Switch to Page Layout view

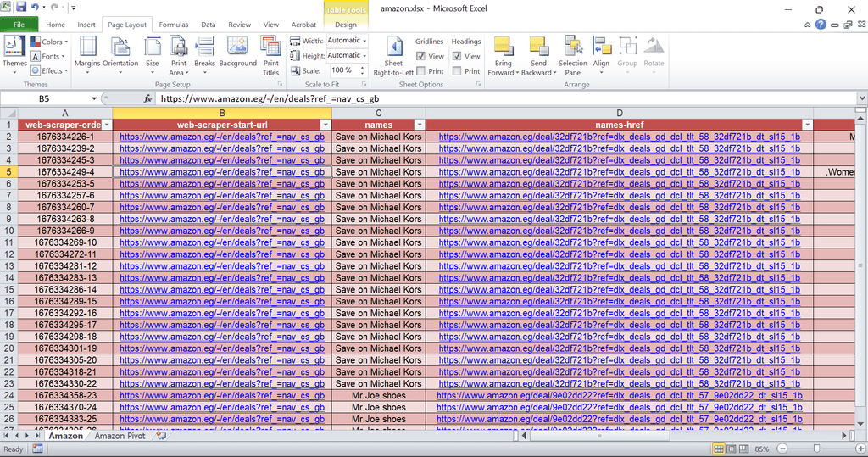pos(732,449)
